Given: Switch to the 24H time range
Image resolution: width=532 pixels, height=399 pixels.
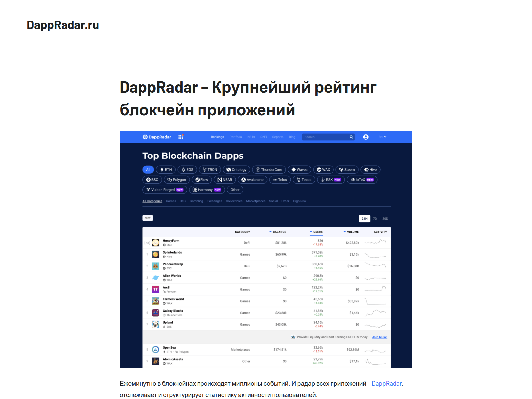Looking at the screenshot, I should tap(365, 219).
